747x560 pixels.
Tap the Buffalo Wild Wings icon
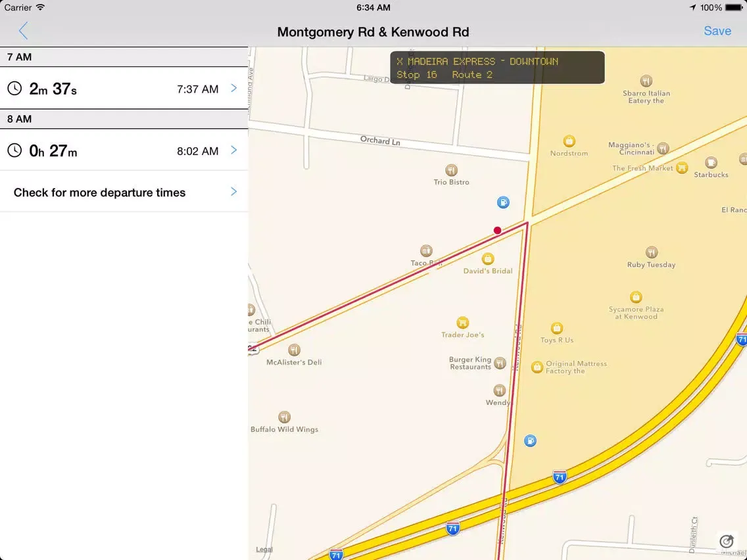point(284,417)
